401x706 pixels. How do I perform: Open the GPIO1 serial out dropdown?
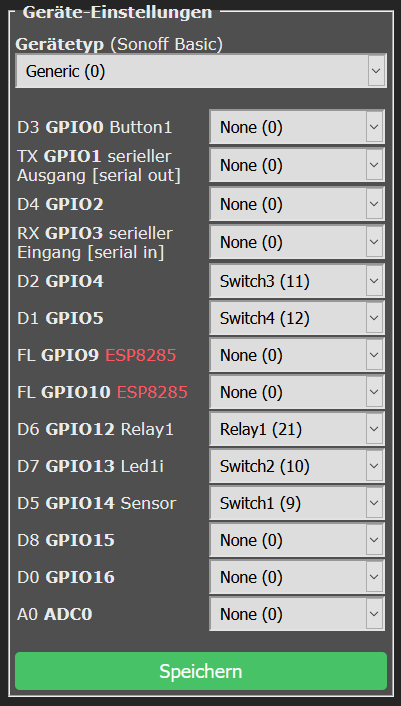click(x=297, y=166)
